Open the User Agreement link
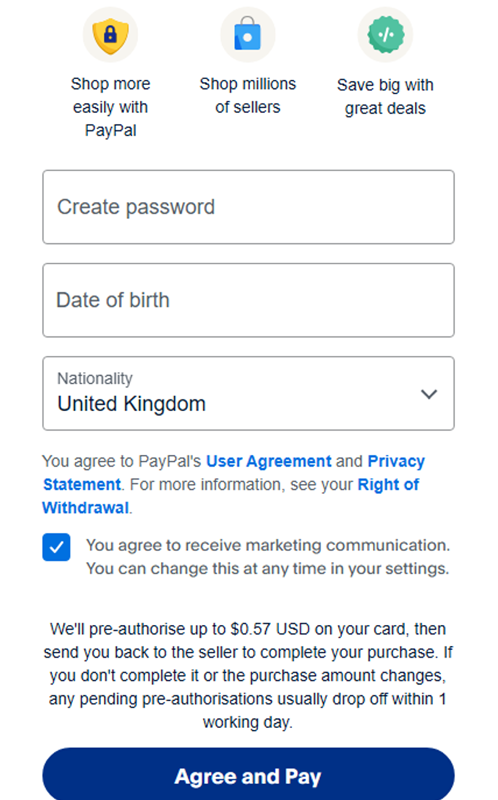 [x=269, y=461]
